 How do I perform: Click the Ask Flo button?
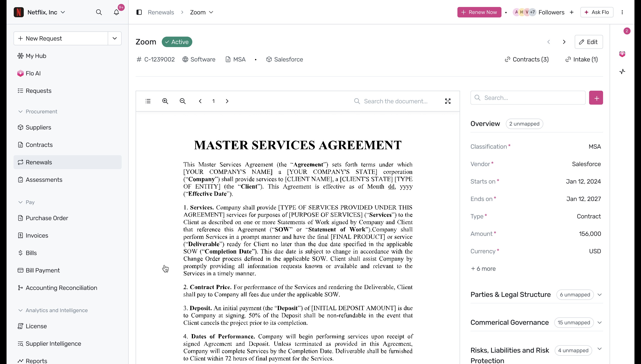[x=597, y=12]
